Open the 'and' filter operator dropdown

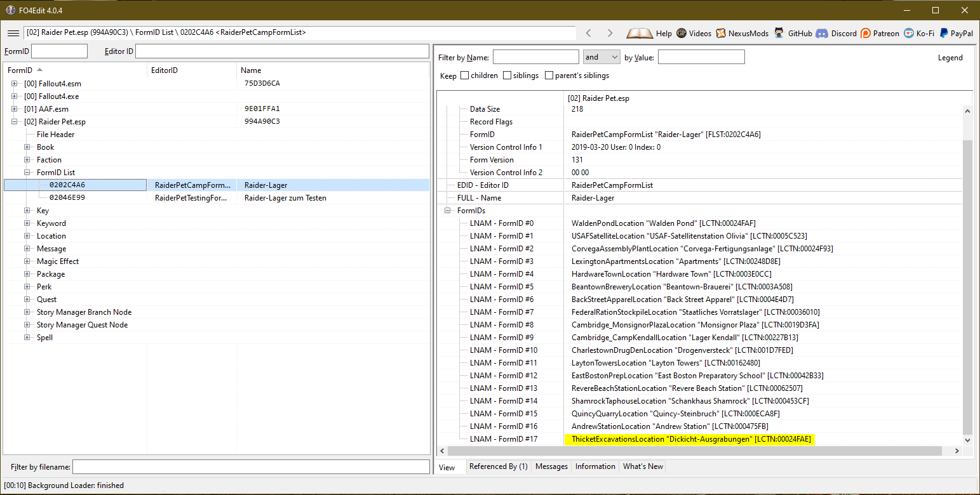[601, 57]
